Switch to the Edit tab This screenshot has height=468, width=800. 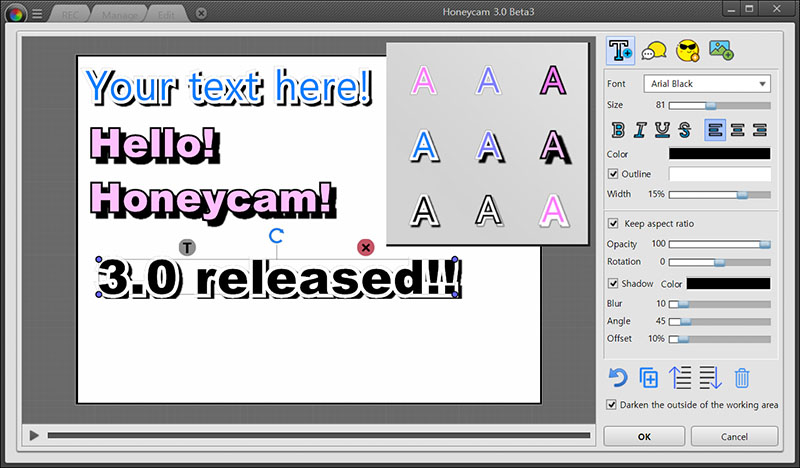tap(166, 15)
